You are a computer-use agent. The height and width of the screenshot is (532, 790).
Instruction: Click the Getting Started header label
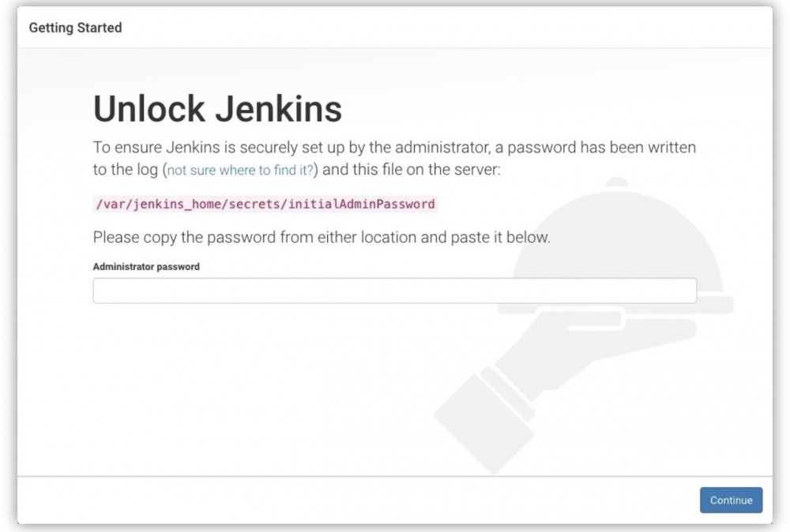coord(75,28)
